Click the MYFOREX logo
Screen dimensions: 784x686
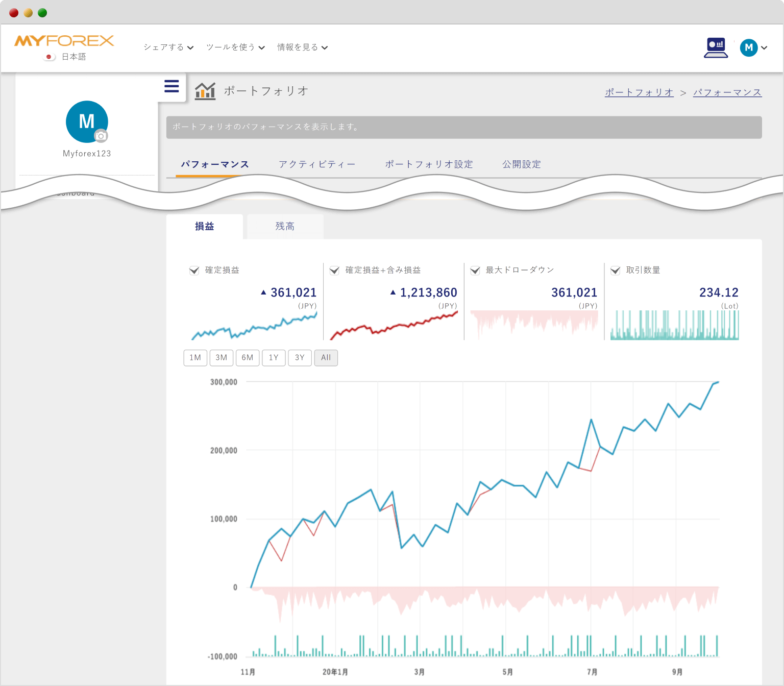65,40
